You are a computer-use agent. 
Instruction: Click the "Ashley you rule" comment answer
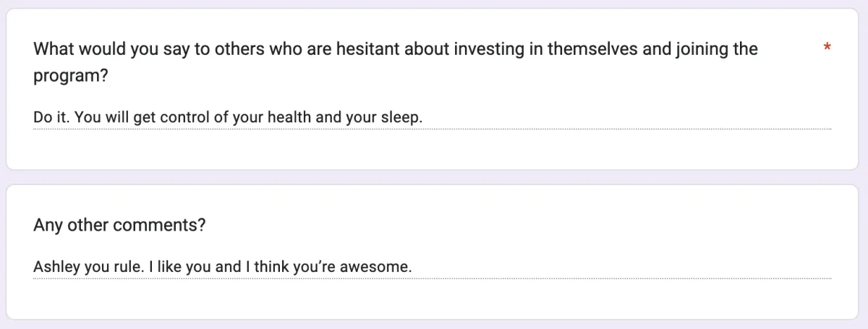pyautogui.click(x=222, y=267)
